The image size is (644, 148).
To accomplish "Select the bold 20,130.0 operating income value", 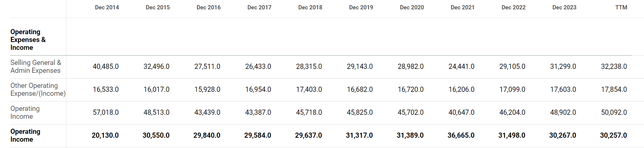I will 105,135.
